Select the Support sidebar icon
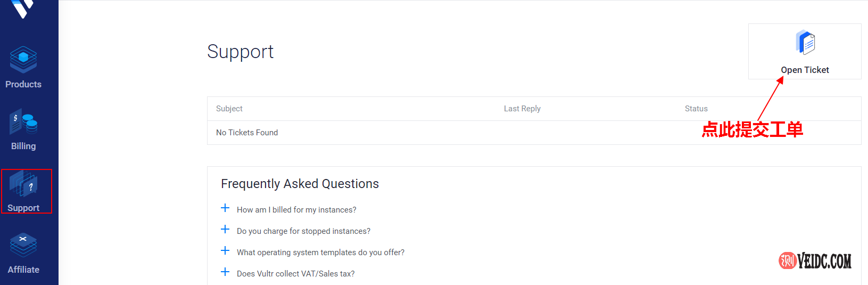The height and width of the screenshot is (285, 868). coord(23,184)
